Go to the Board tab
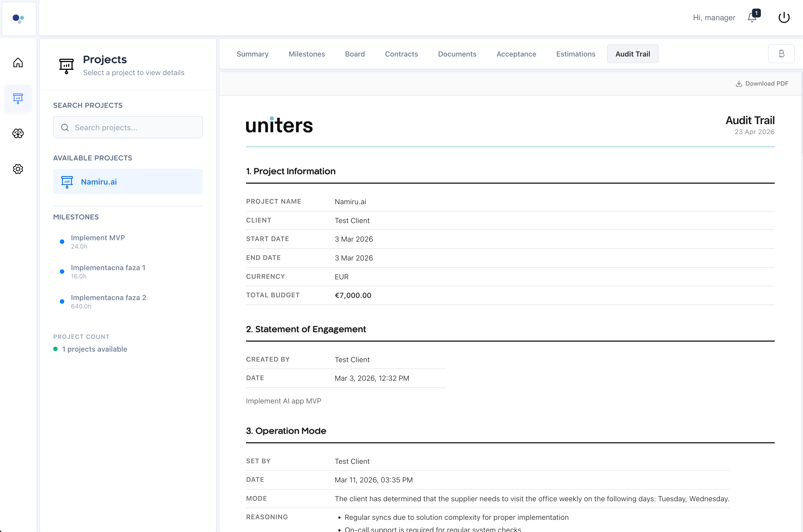 [x=355, y=54]
